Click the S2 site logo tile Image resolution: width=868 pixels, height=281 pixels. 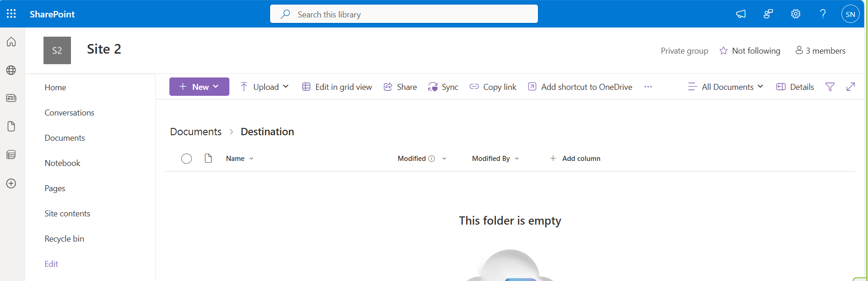point(57,50)
